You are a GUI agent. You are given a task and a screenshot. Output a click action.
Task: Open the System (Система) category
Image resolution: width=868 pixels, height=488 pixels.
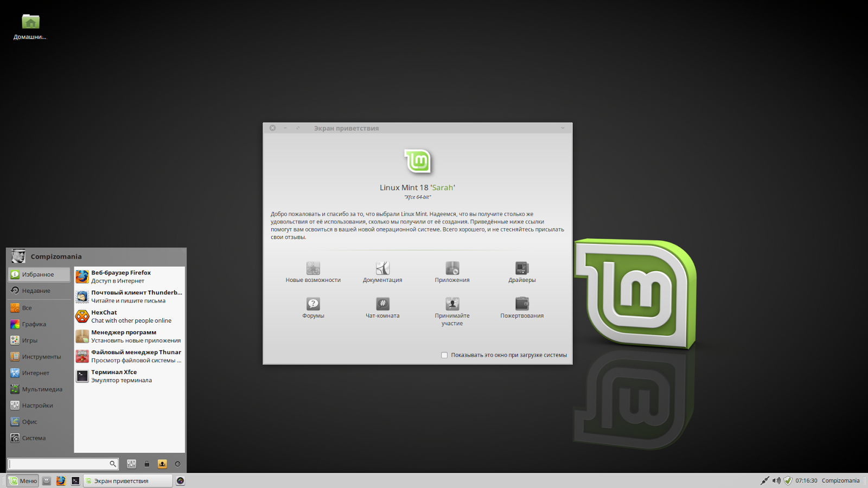coord(40,438)
